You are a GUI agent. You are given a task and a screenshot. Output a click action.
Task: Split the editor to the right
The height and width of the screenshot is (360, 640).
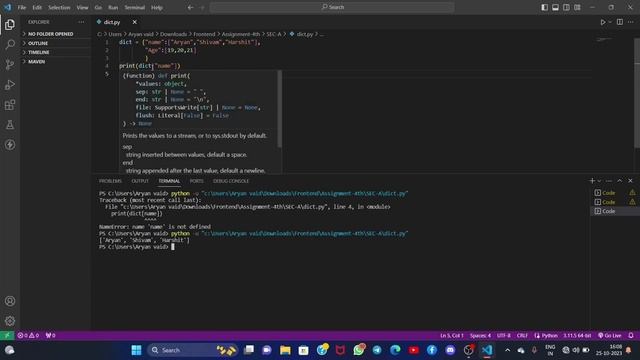[x=620, y=22]
